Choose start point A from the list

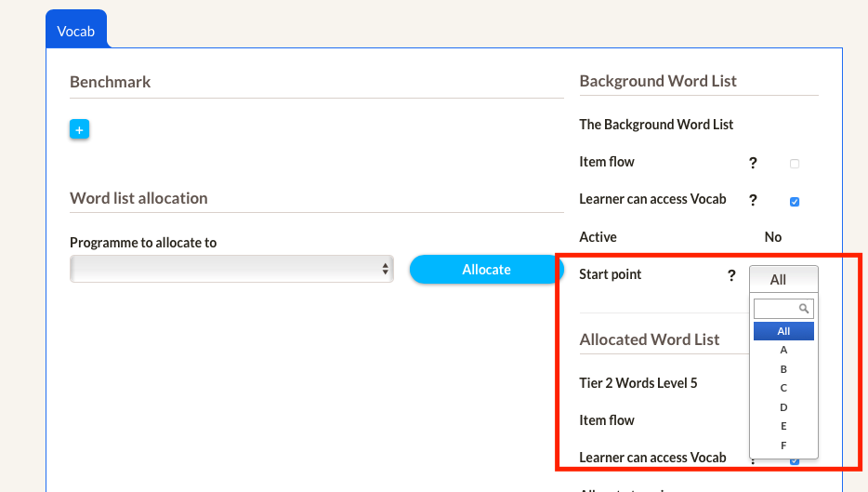coord(783,350)
